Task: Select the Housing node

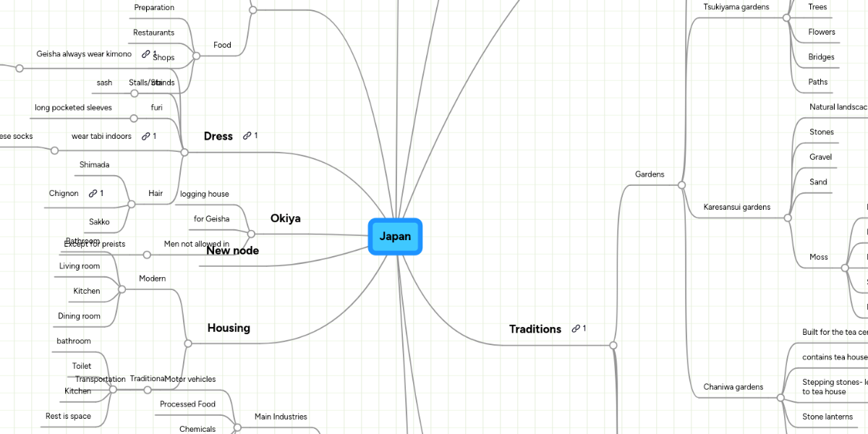Action: coord(229,328)
